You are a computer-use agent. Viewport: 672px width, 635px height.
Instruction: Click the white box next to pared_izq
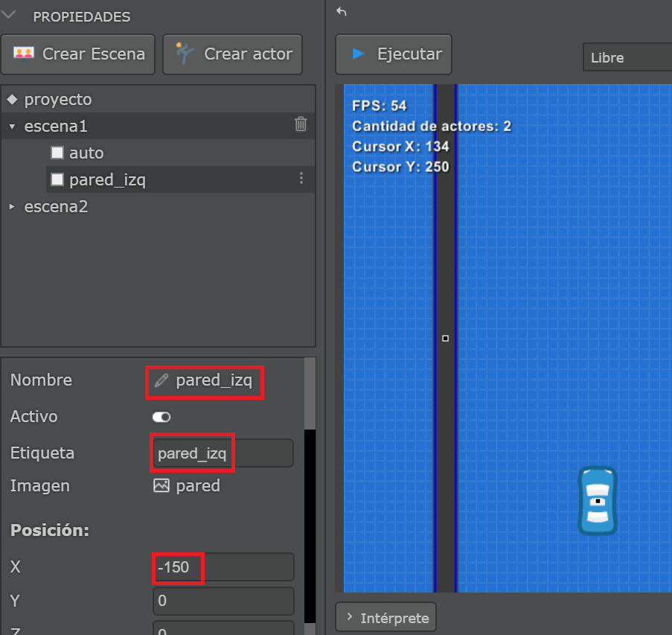tap(57, 179)
